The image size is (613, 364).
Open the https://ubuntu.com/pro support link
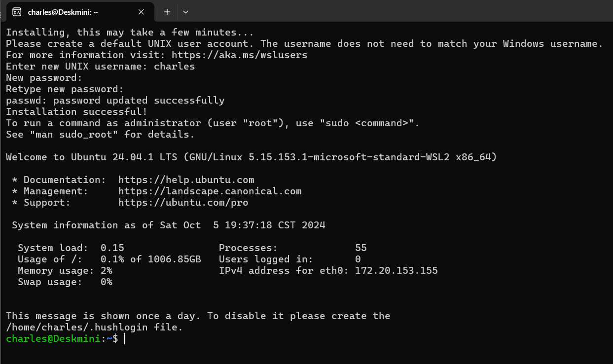pyautogui.click(x=183, y=203)
